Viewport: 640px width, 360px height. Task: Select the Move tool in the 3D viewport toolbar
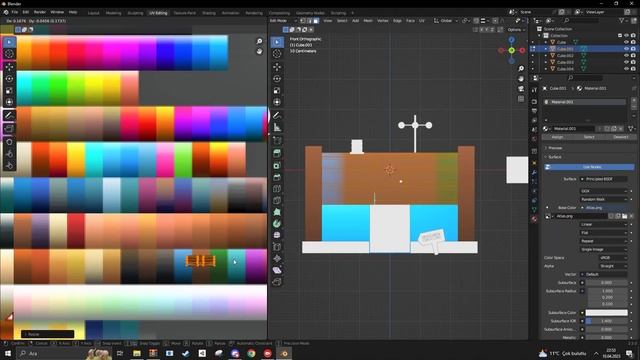tap(277, 67)
